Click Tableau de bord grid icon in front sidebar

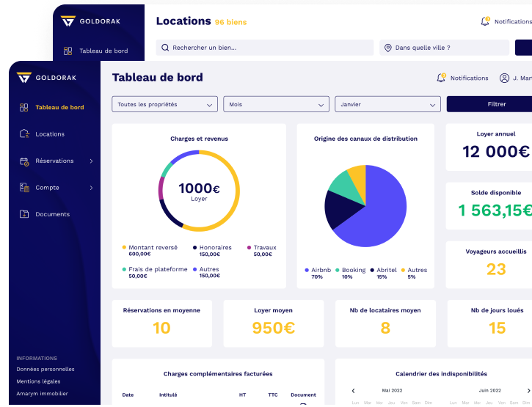click(x=23, y=108)
